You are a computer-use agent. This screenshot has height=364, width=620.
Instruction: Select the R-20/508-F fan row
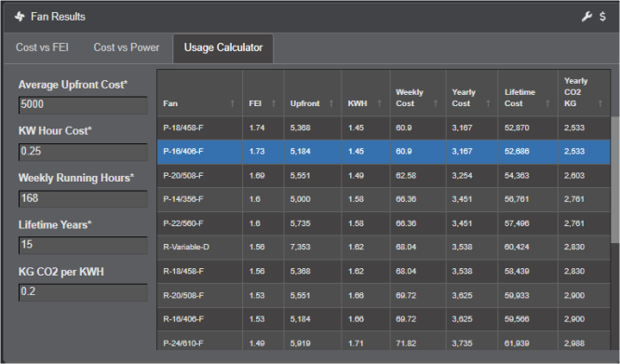[384, 296]
